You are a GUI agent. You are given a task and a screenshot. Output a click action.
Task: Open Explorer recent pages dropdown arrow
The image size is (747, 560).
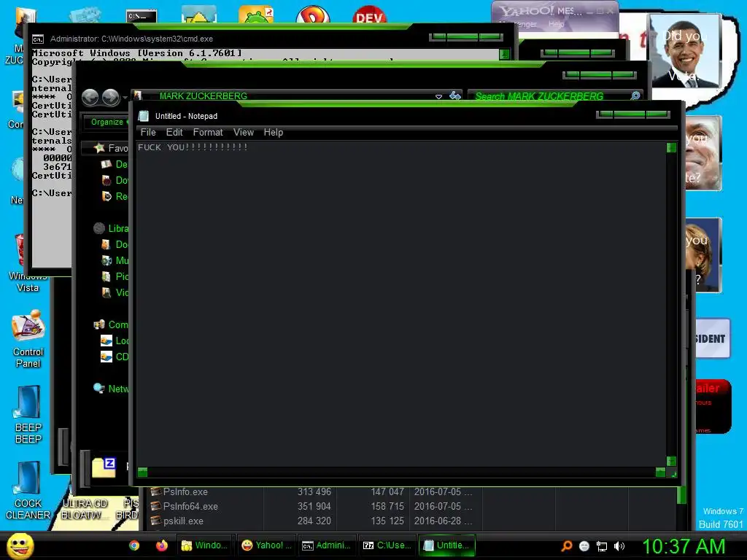pyautogui.click(x=125, y=98)
